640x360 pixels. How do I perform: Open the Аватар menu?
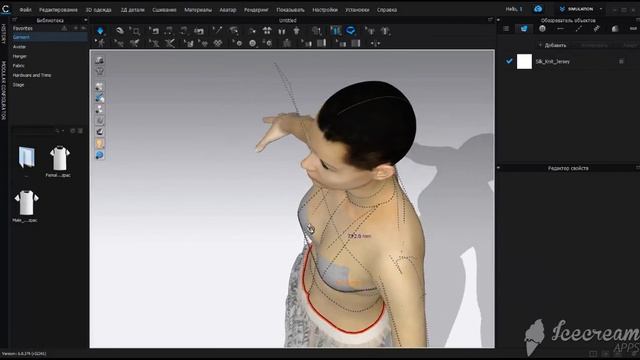(x=228, y=10)
